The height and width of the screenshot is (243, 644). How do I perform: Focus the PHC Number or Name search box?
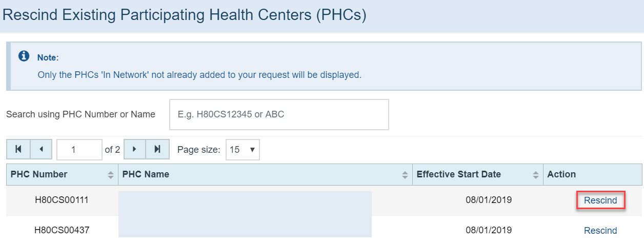[x=279, y=114]
